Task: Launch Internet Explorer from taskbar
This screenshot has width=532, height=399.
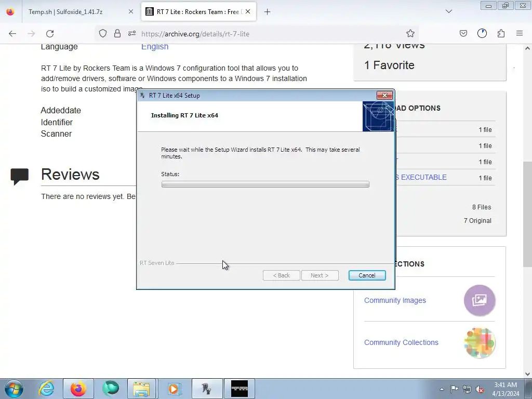Action: (46, 389)
